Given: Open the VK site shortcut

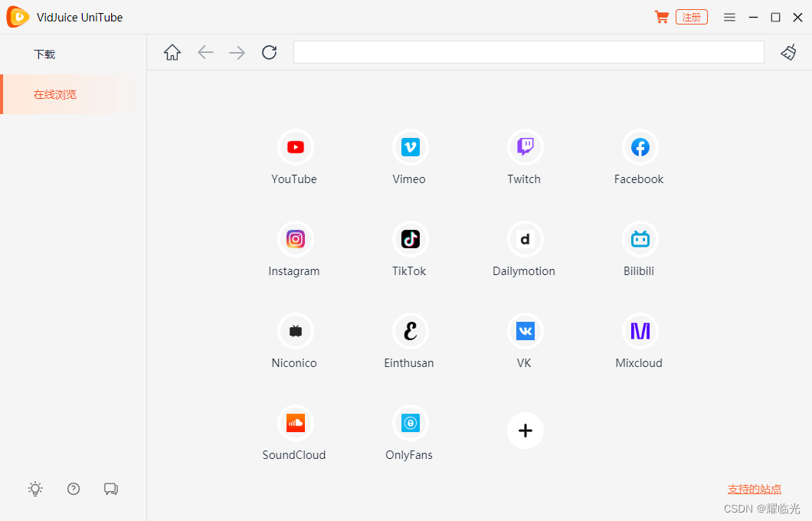Looking at the screenshot, I should tap(525, 331).
